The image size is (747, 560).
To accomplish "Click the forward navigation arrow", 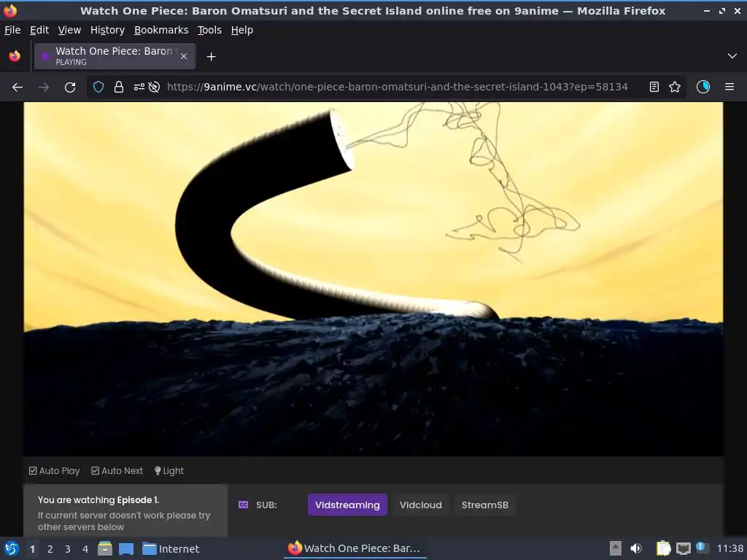I will point(43,87).
